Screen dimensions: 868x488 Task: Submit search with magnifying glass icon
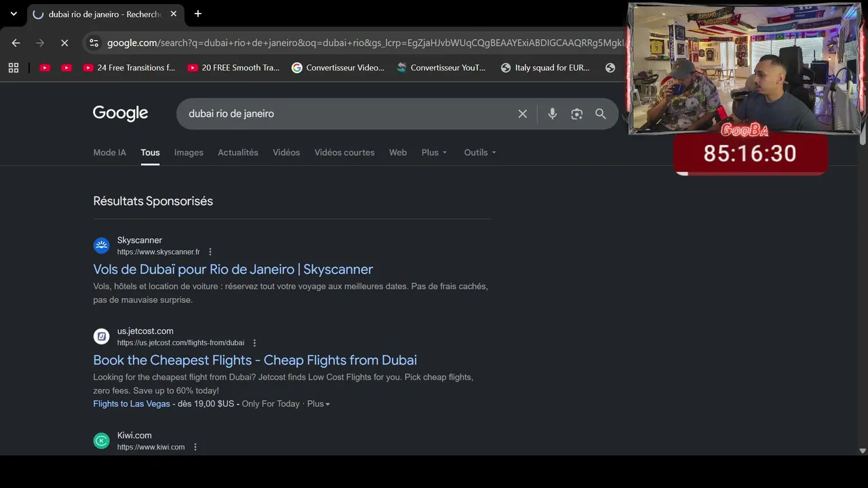[601, 114]
